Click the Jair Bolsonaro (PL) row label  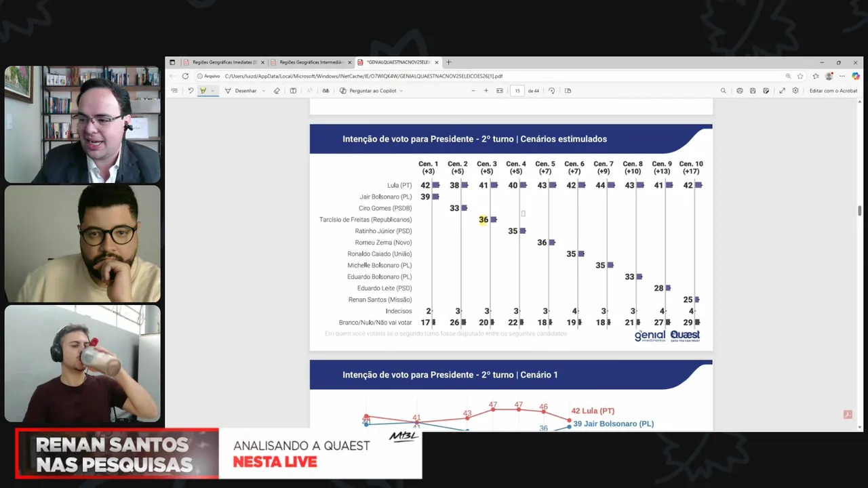pyautogui.click(x=386, y=197)
